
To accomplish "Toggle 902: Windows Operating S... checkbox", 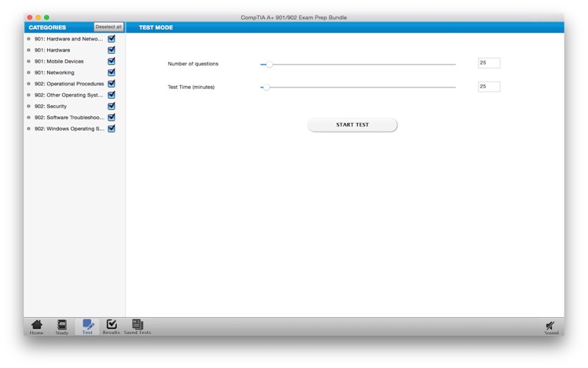I will pos(112,129).
